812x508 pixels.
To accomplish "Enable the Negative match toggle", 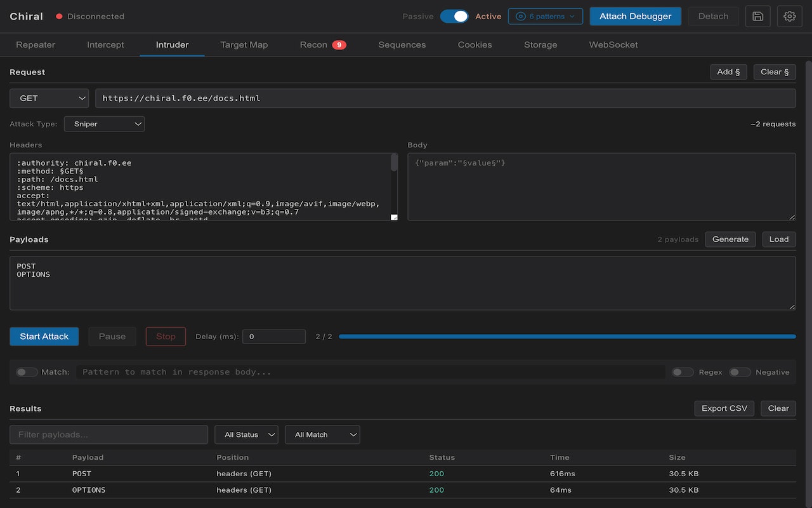I will click(740, 372).
